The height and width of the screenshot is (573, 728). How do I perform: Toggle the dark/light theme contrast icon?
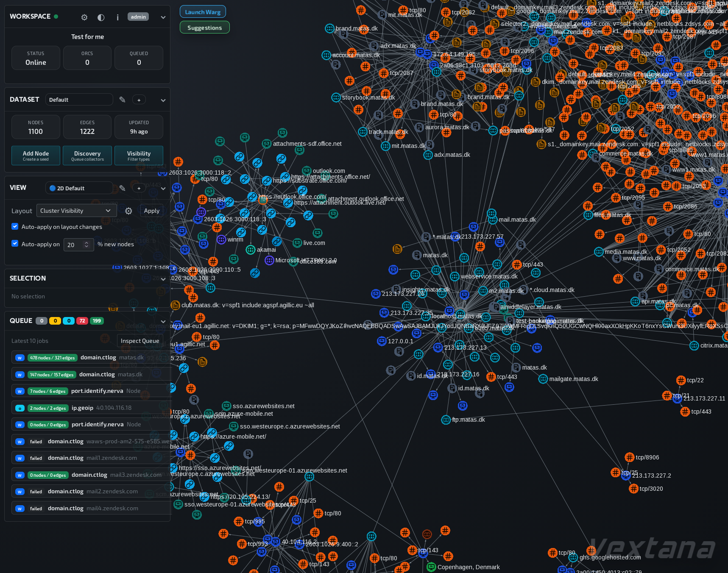[x=101, y=17]
